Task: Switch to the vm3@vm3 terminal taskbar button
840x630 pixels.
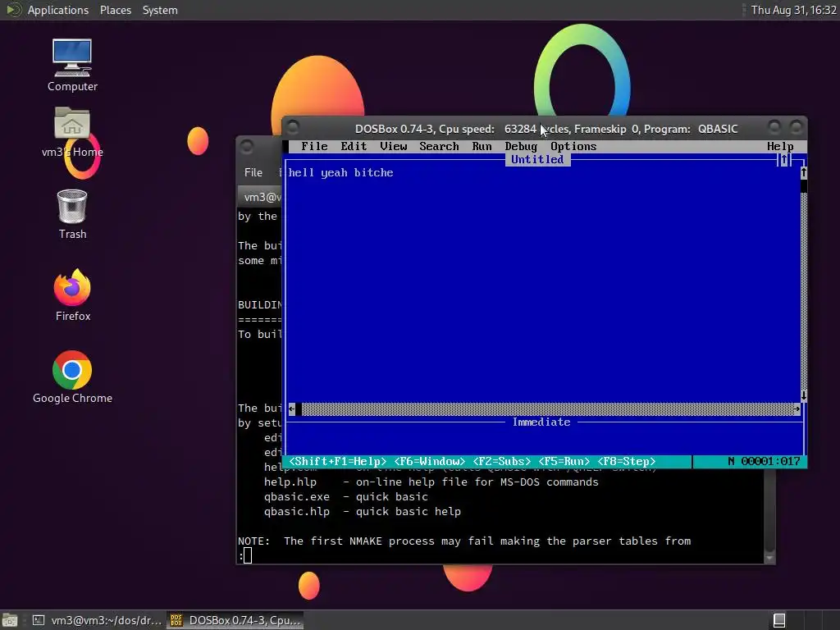Action: (97, 620)
